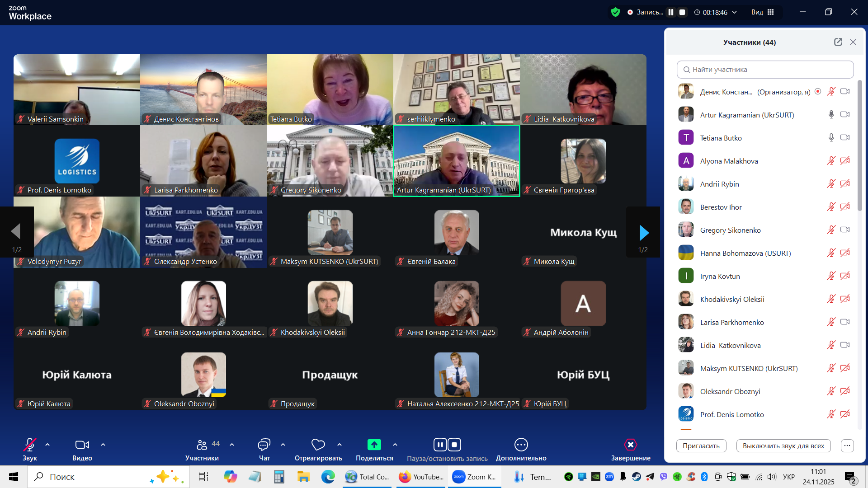
Task: Expand video options arrow next to Video
Action: tap(103, 445)
